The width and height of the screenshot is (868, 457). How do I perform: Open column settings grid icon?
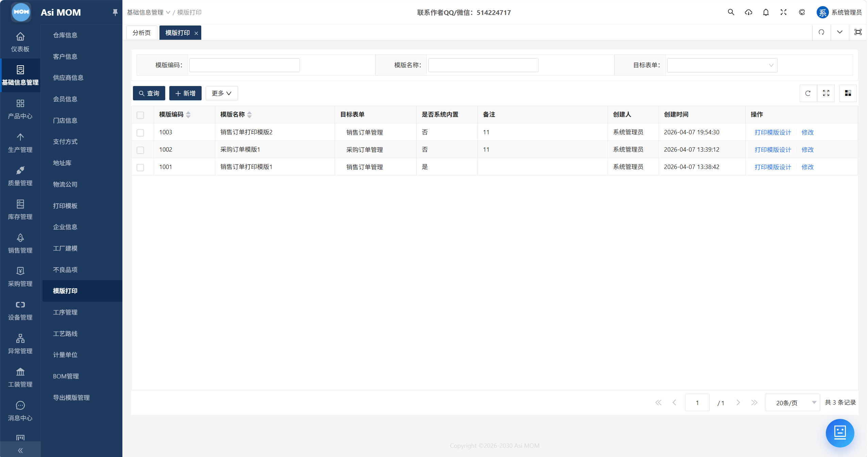[848, 93]
